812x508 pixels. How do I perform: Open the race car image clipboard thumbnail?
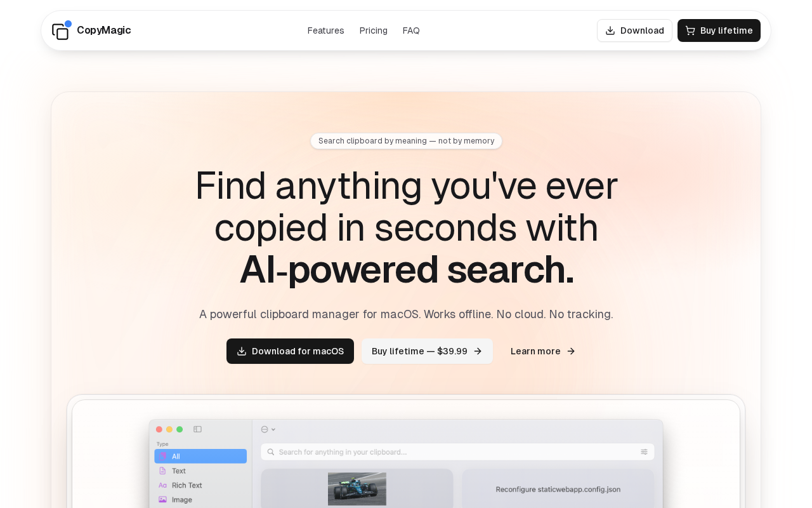pos(357,489)
